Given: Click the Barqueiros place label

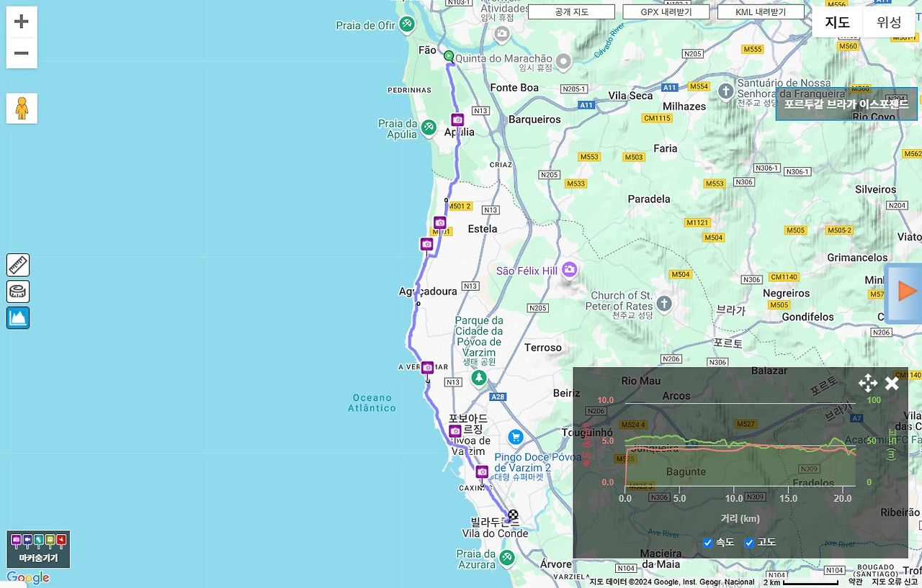Looking at the screenshot, I should 534,119.
